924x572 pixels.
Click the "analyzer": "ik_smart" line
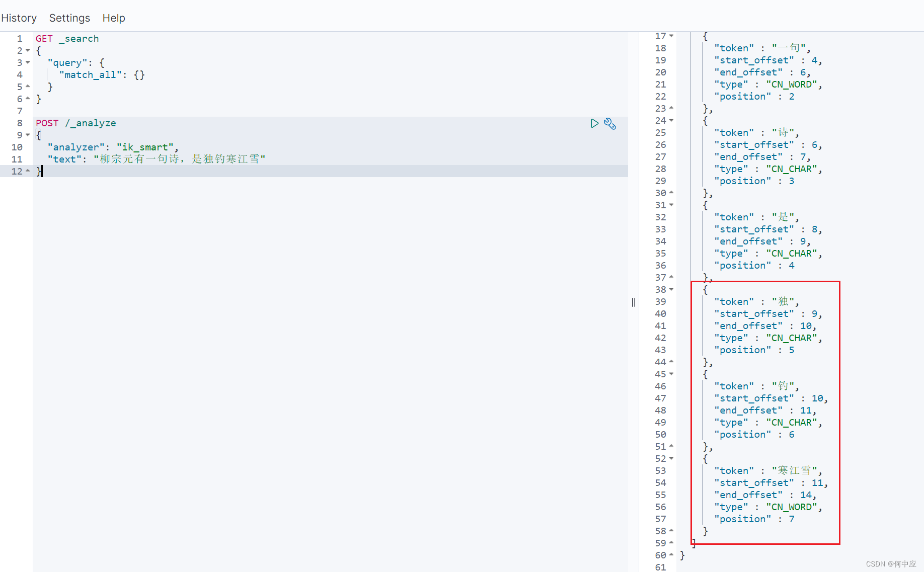point(113,147)
